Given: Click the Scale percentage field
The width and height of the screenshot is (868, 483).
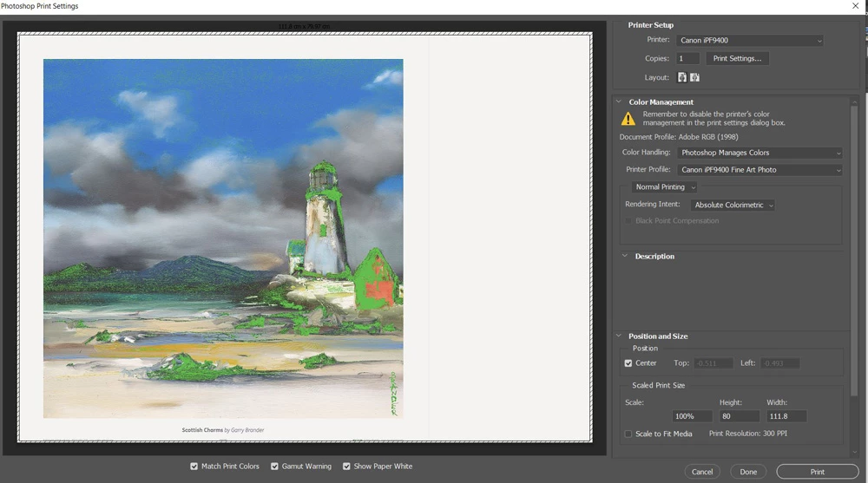Looking at the screenshot, I should (x=692, y=416).
